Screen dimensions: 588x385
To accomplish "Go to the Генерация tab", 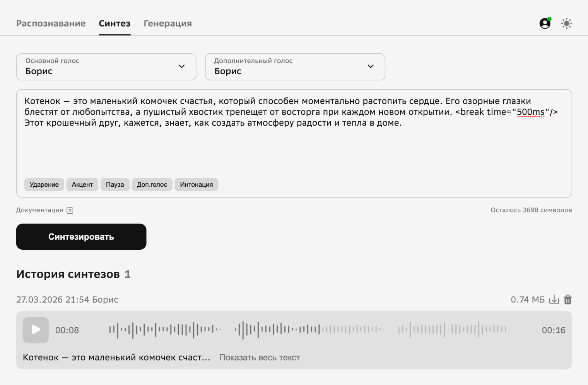I will (168, 24).
